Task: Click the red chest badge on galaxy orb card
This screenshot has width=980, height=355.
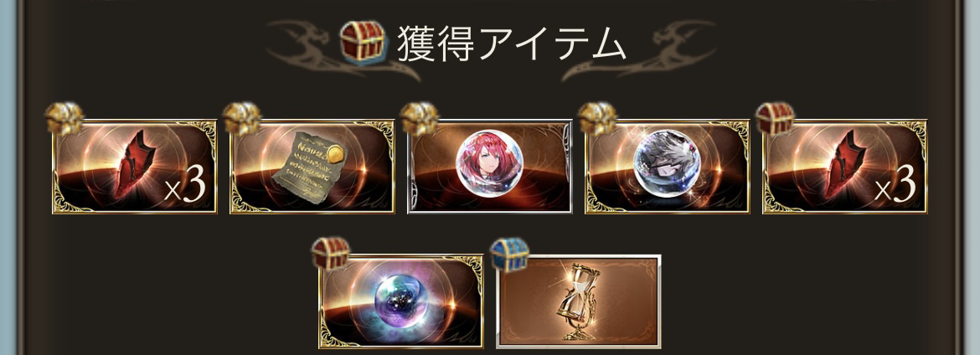Action: coord(331,254)
